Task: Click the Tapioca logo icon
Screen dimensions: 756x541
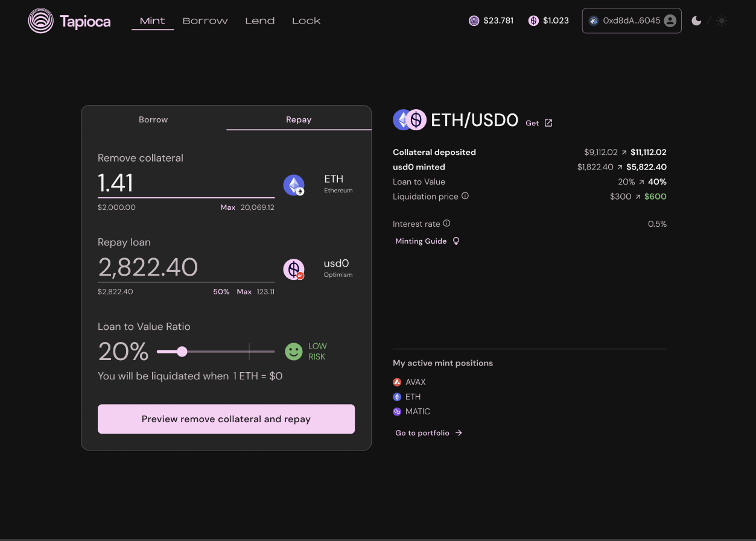Action: point(41,21)
